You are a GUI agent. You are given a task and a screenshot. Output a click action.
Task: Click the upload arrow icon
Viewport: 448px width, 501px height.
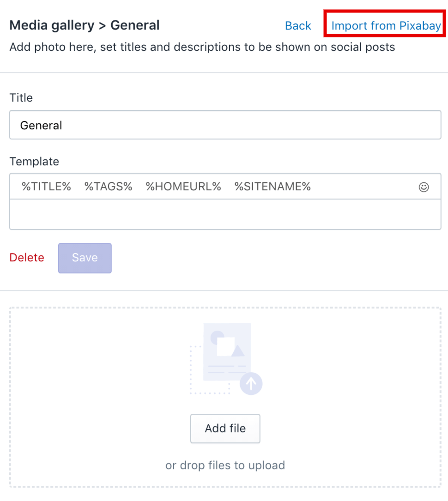[251, 383]
